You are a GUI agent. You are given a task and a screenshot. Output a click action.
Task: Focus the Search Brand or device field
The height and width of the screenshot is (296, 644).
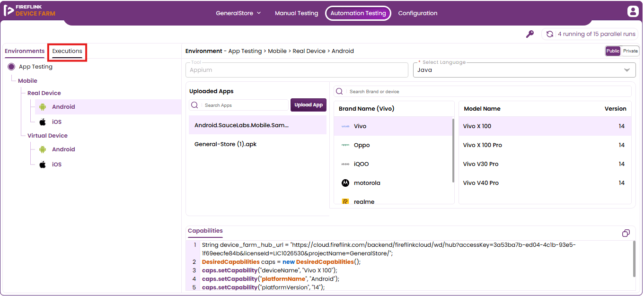483,91
